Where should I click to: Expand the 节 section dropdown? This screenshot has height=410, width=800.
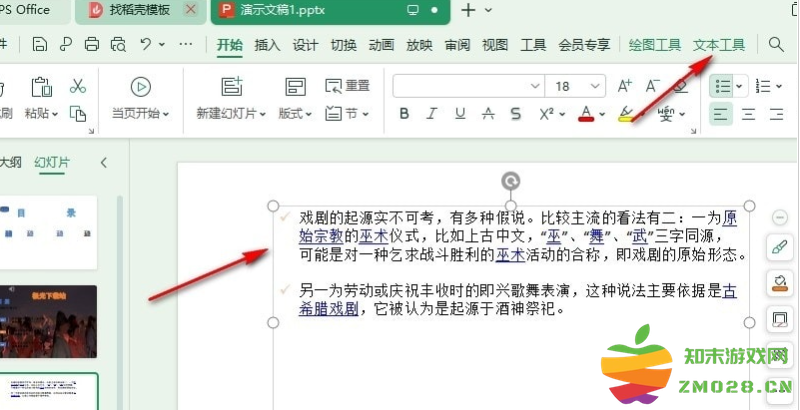pyautogui.click(x=366, y=114)
